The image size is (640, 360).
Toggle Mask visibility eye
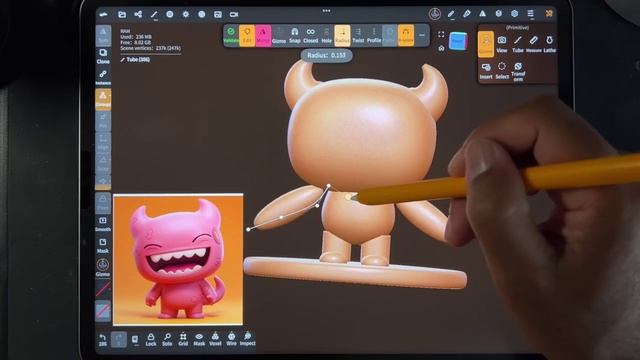pos(199,339)
